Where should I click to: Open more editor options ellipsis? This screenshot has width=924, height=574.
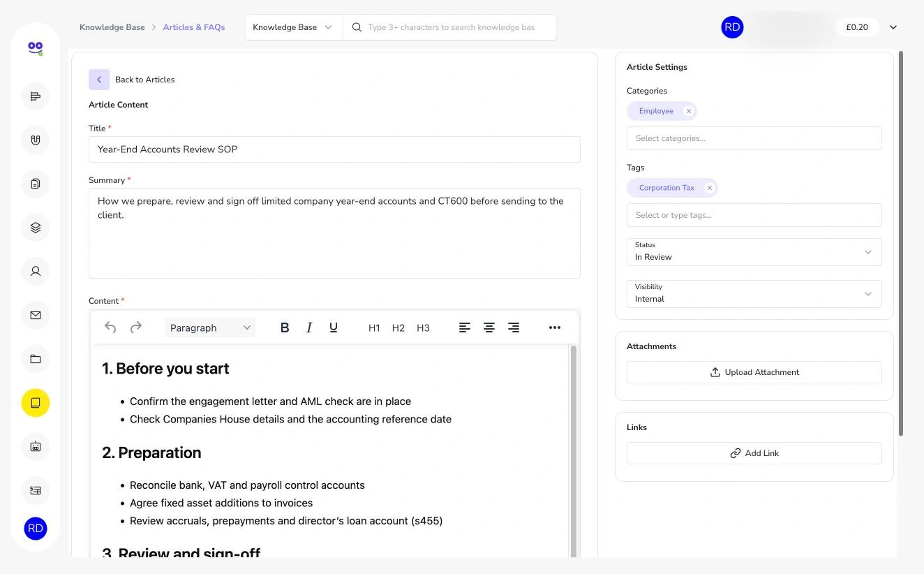(x=555, y=328)
